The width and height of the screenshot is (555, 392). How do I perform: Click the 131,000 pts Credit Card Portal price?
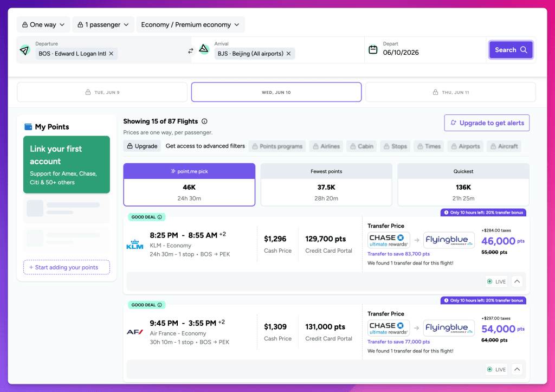(325, 327)
